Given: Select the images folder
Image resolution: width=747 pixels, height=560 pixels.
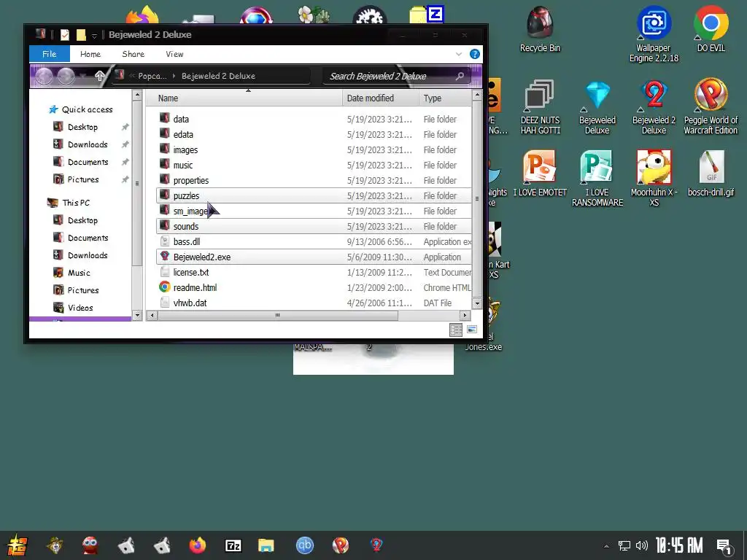Looking at the screenshot, I should [185, 149].
